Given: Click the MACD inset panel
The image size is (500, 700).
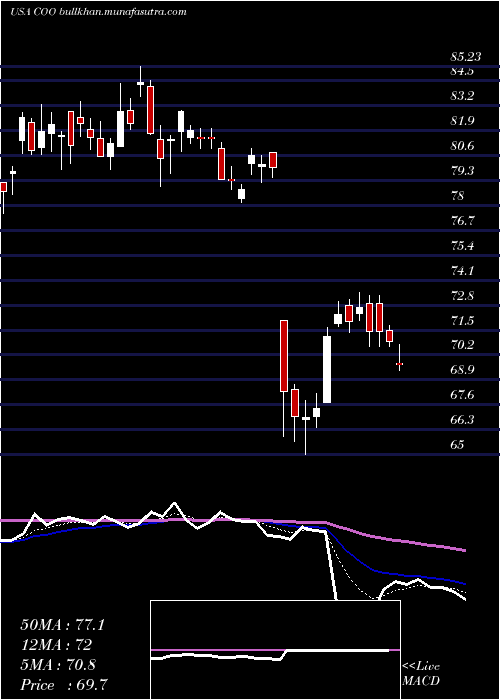Looking at the screenshot, I should click(275, 650).
